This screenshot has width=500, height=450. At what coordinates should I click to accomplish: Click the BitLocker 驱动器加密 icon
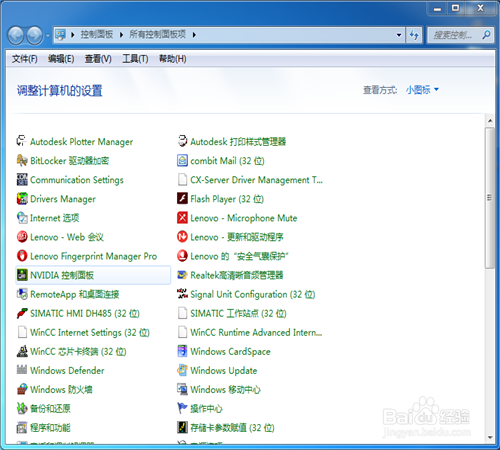(22, 160)
